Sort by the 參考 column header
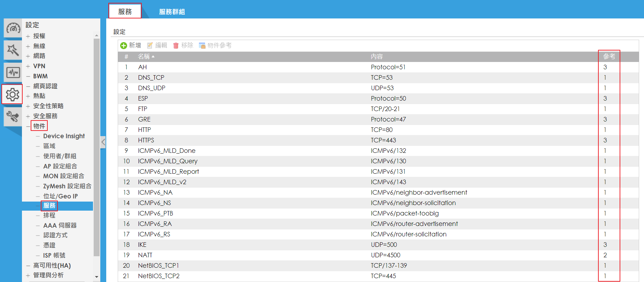The height and width of the screenshot is (282, 644). [x=609, y=56]
